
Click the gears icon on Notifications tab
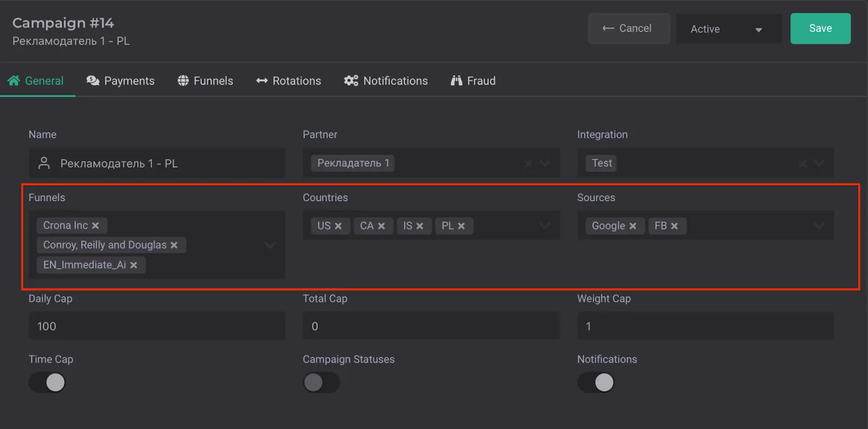click(x=351, y=81)
